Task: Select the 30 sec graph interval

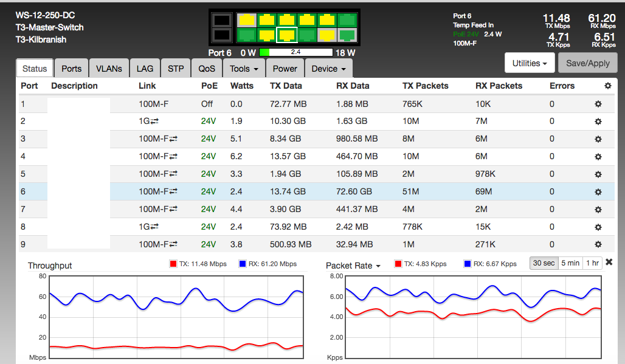Action: (544, 263)
